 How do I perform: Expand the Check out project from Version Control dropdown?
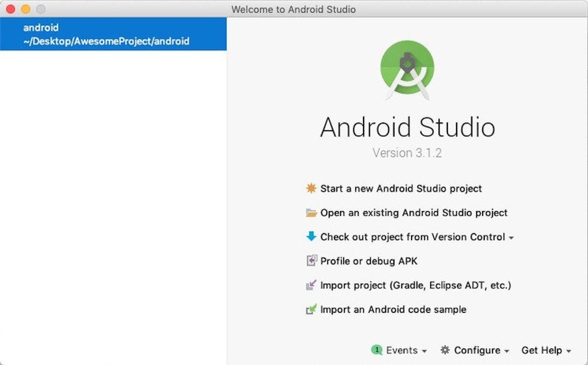(x=511, y=238)
